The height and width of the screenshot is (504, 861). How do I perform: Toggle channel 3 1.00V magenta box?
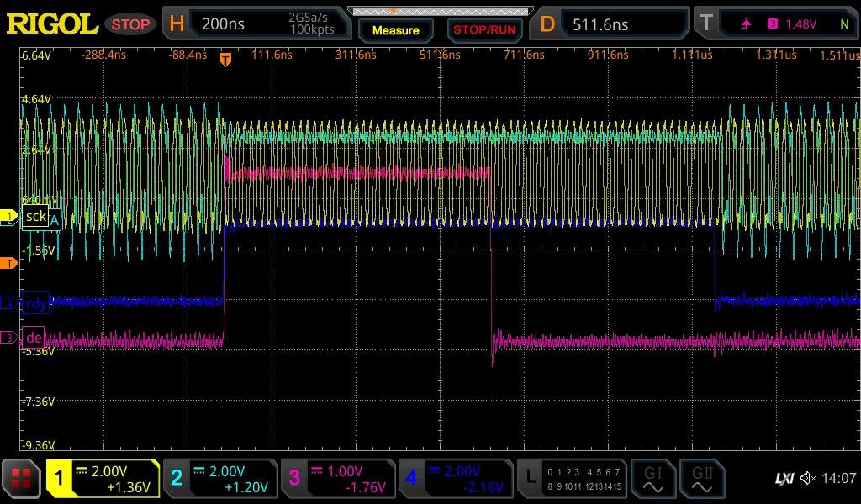tap(338, 479)
